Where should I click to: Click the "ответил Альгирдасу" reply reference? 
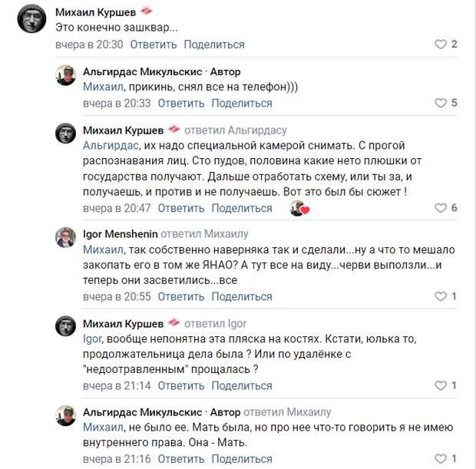coord(236,130)
